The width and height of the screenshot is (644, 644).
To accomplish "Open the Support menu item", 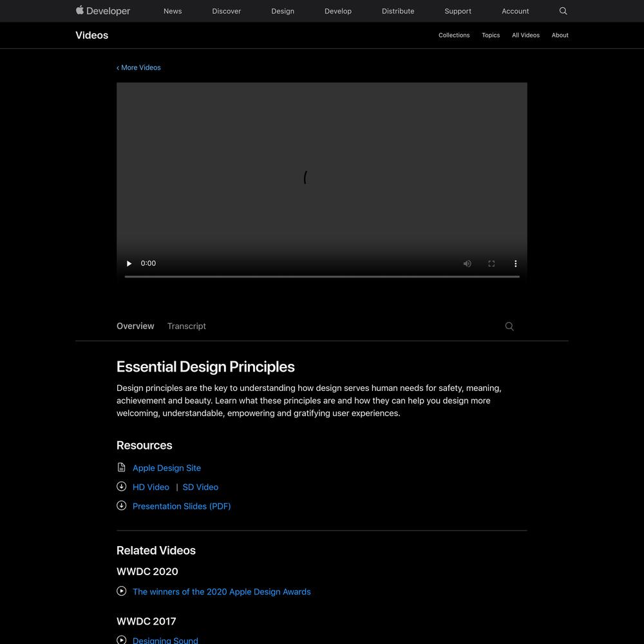I will click(458, 11).
